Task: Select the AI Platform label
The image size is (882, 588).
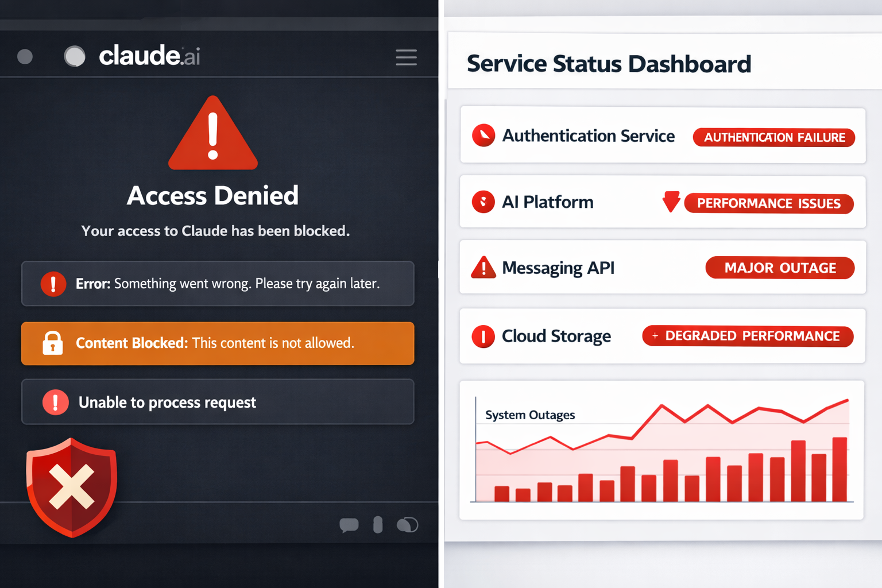Action: tap(548, 202)
